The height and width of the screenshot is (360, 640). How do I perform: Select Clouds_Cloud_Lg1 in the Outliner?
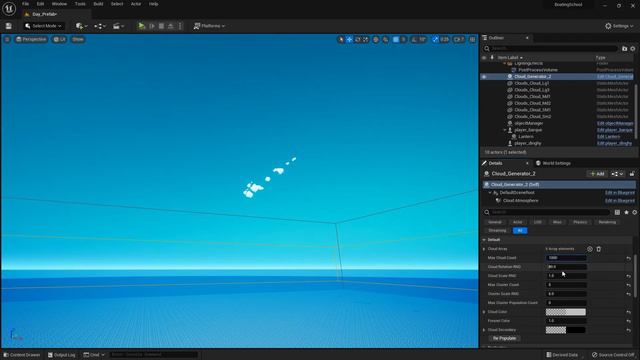coord(531,83)
